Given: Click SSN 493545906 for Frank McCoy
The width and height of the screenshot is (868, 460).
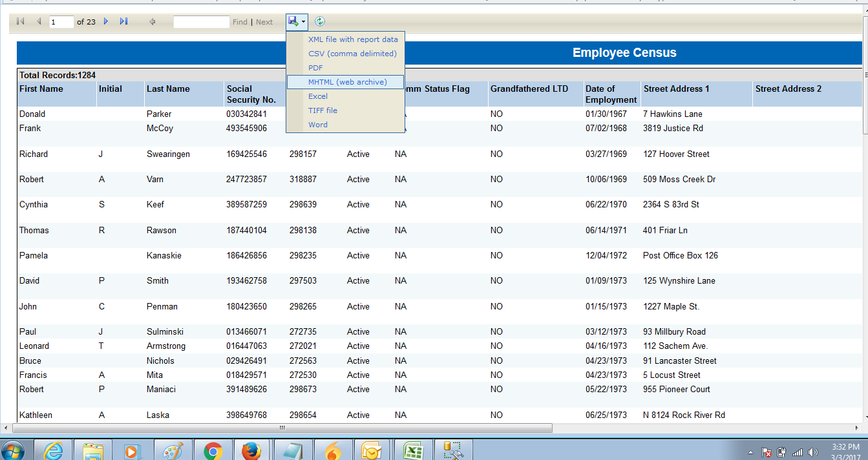Looking at the screenshot, I should [246, 128].
